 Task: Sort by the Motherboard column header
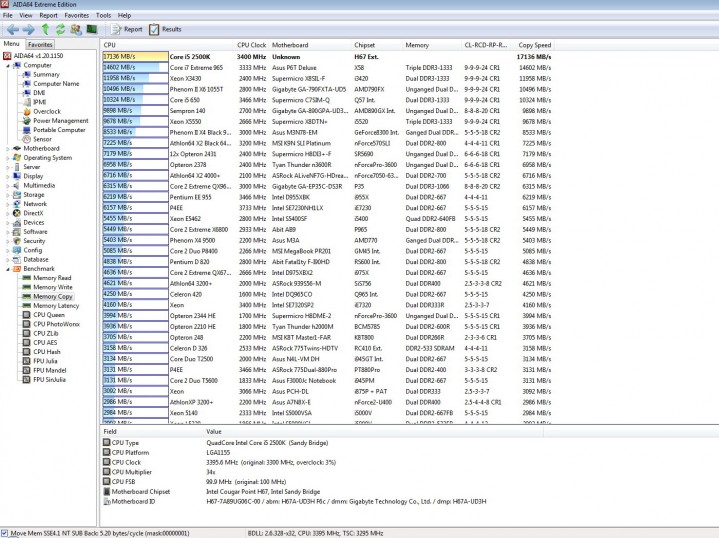(310, 45)
